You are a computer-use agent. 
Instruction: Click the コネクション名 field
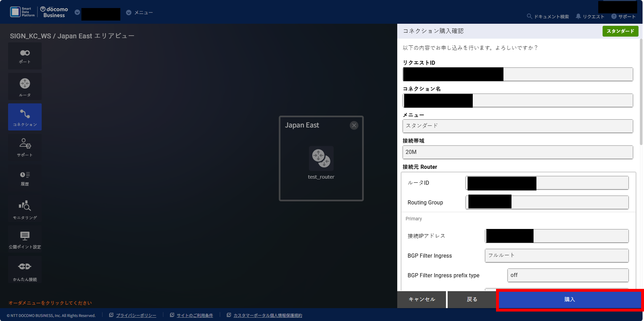518,100
